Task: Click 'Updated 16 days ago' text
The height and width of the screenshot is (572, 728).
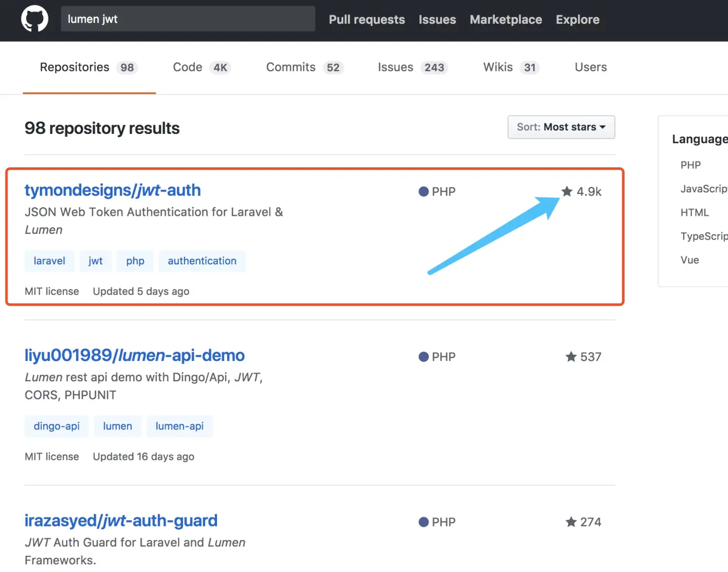Action: (x=143, y=457)
